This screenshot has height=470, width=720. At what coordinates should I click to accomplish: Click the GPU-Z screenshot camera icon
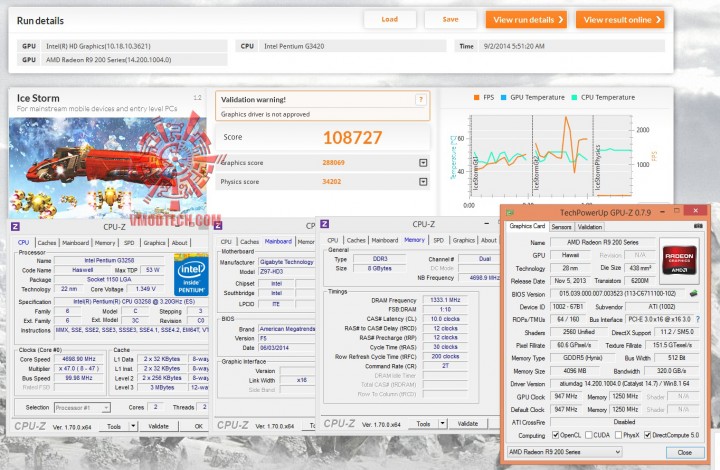tap(698, 226)
